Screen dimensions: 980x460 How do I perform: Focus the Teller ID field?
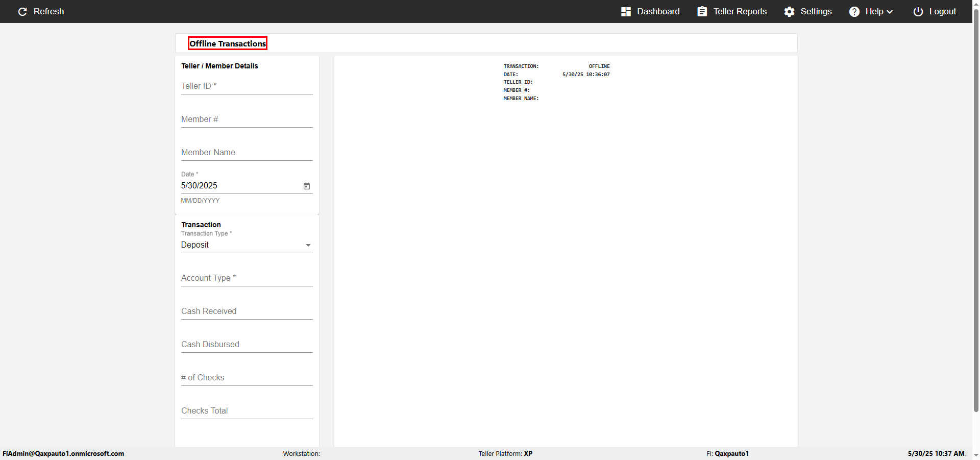pos(247,86)
